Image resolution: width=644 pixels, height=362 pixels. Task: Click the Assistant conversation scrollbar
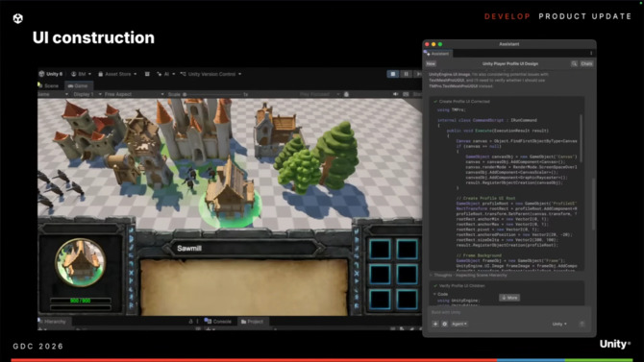pyautogui.click(x=593, y=205)
